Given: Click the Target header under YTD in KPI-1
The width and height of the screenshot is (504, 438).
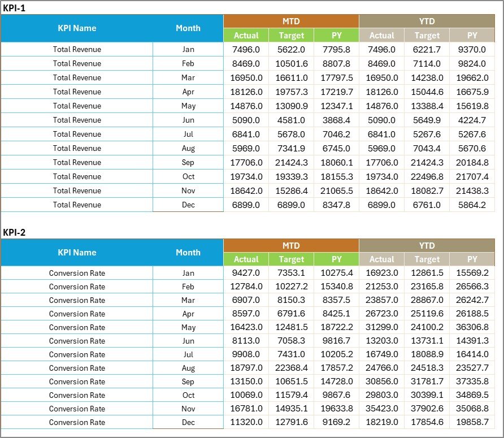Looking at the screenshot, I should tap(427, 35).
